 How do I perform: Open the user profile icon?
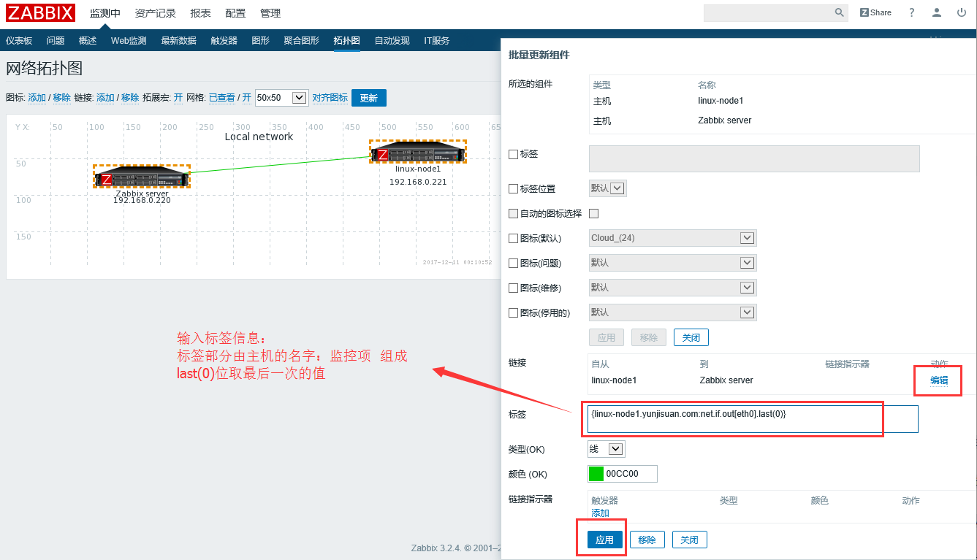coord(937,12)
